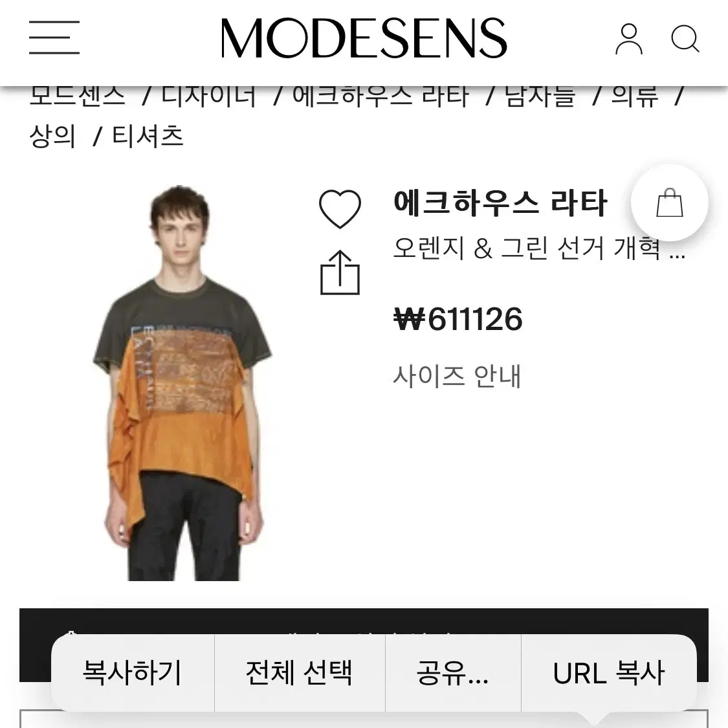This screenshot has height=728, width=728.
Task: Tap the share upload icon
Action: [340, 272]
